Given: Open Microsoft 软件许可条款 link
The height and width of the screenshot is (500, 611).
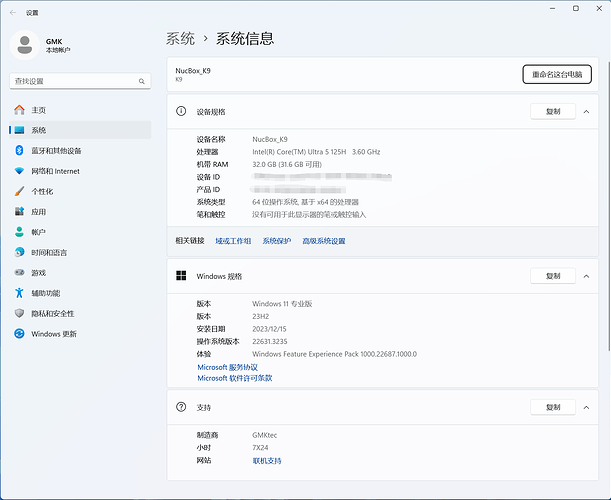Looking at the screenshot, I should [235, 378].
